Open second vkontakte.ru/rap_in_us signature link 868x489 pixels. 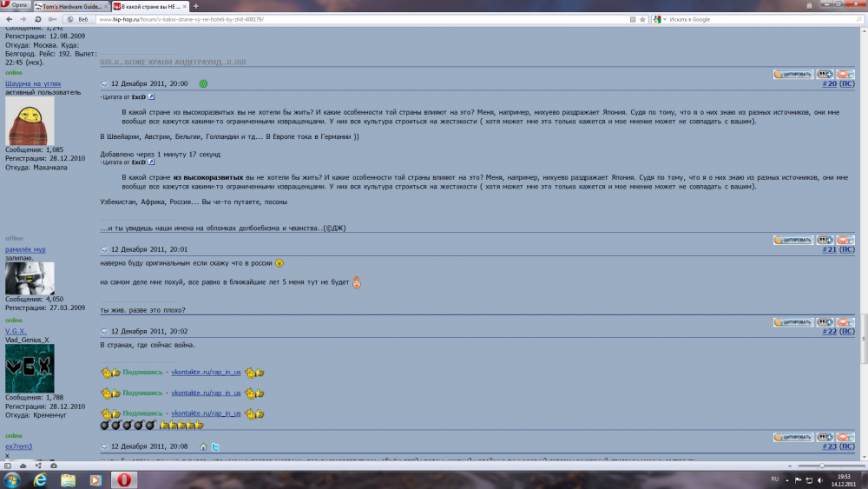click(x=206, y=393)
